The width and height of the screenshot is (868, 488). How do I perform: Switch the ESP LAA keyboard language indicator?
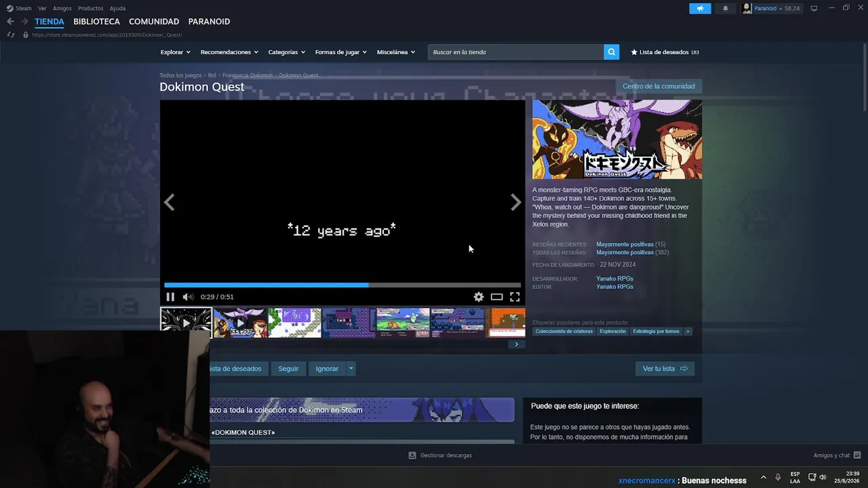click(795, 477)
